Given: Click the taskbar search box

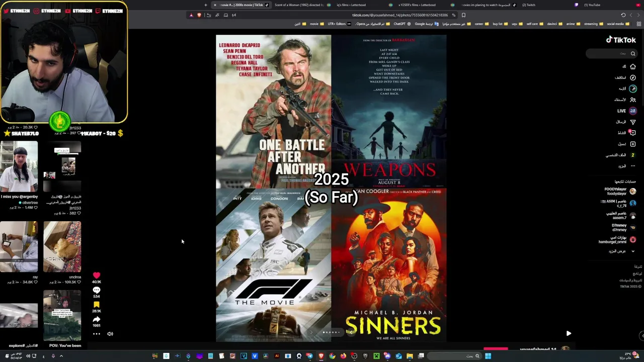Looking at the screenshot, I should [x=455, y=356].
